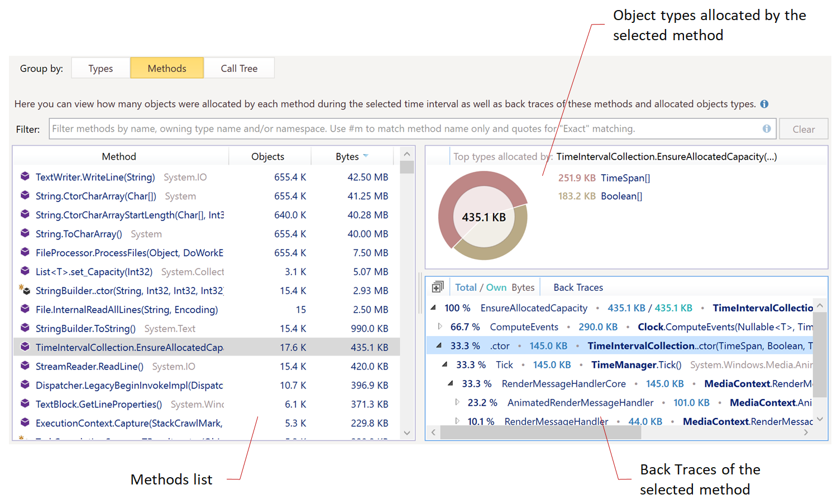837x504 pixels.
Task: Select the Methods grouping tab
Action: (167, 69)
